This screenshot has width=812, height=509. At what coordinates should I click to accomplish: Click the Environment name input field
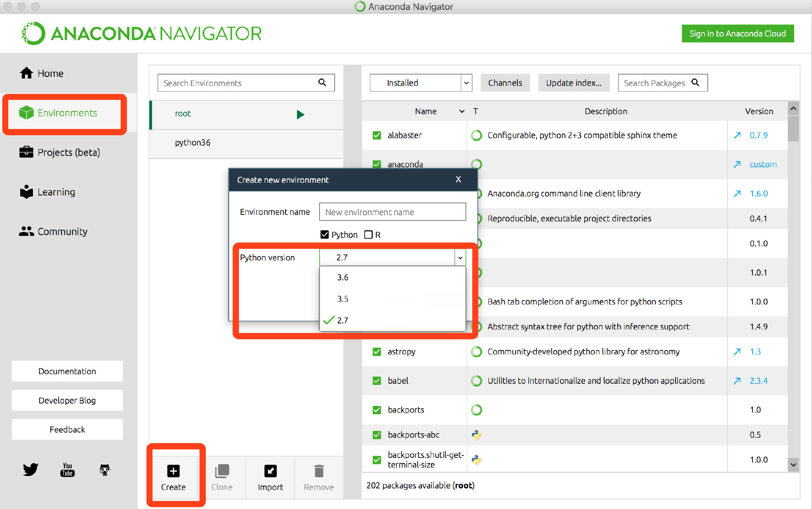[x=393, y=212]
